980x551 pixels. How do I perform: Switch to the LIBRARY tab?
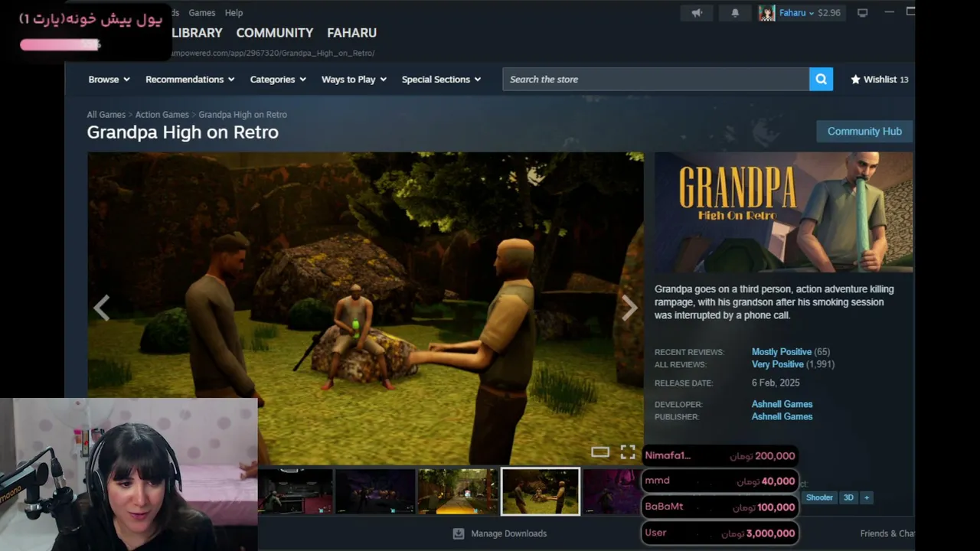(x=197, y=33)
